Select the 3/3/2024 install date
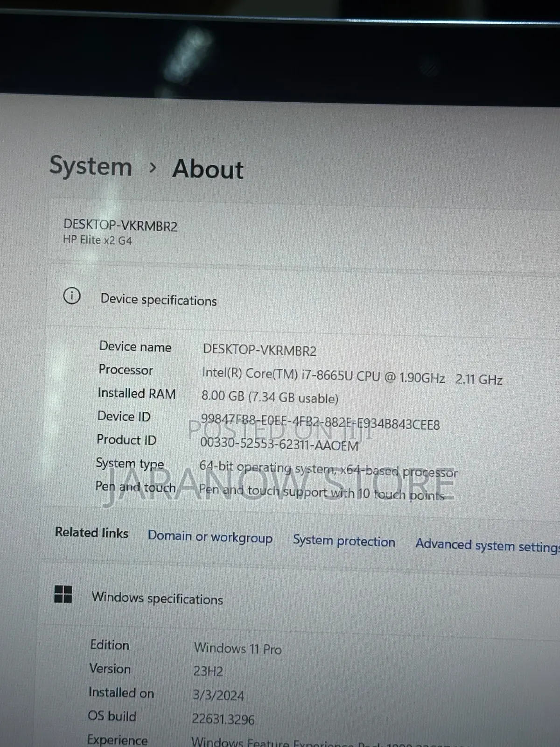The width and height of the screenshot is (560, 747). coord(218,695)
